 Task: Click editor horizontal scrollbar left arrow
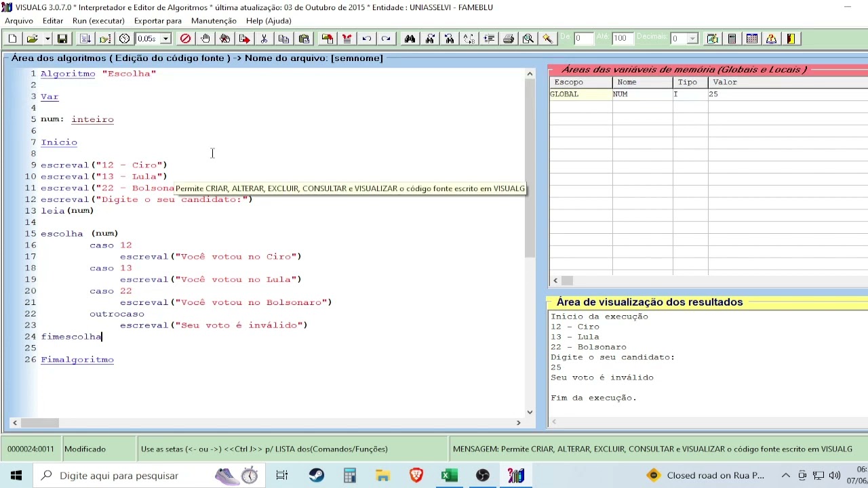tap(15, 423)
